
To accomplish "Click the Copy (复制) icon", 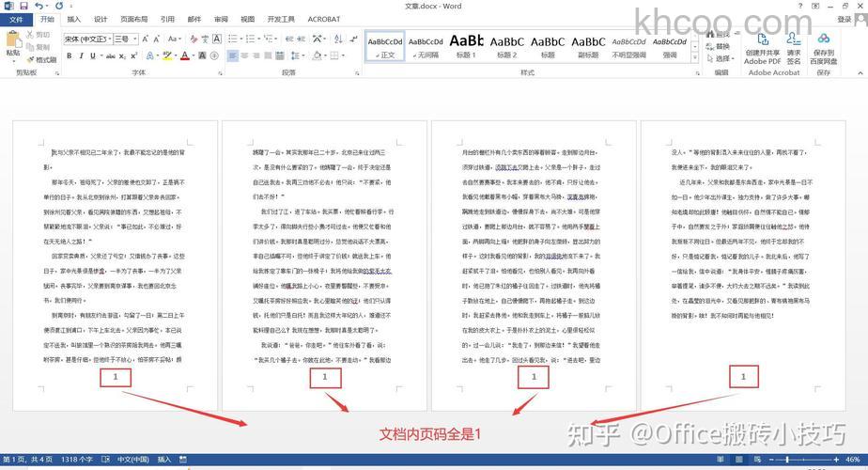I will [30, 47].
